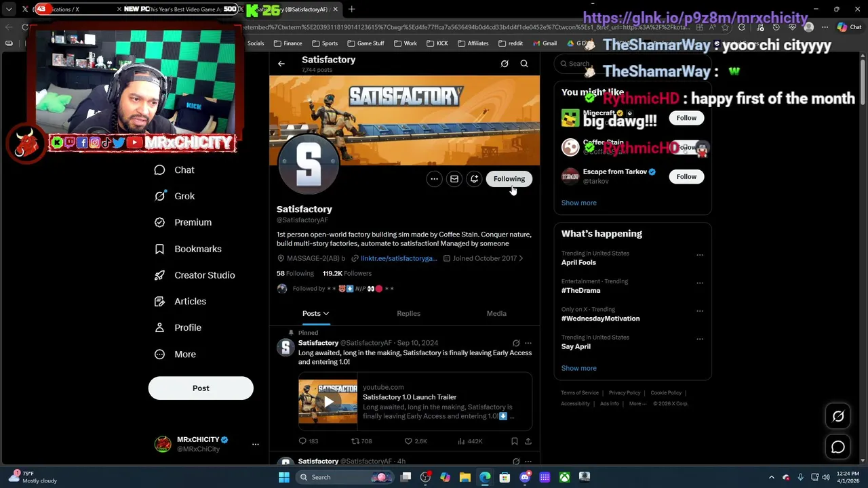Viewport: 868px width, 488px height.
Task: Click the Grok icon in profile header
Action: (505, 64)
